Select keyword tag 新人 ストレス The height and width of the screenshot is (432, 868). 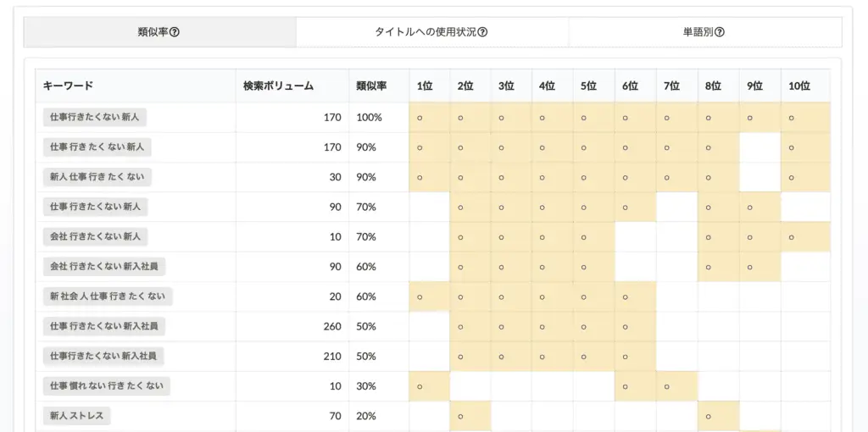click(76, 416)
